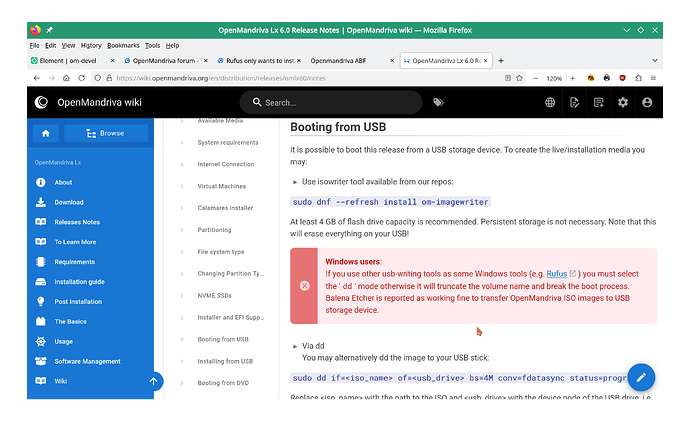Open the Installation guide sidebar link
Viewport: 690px width, 431px height.
79,282
